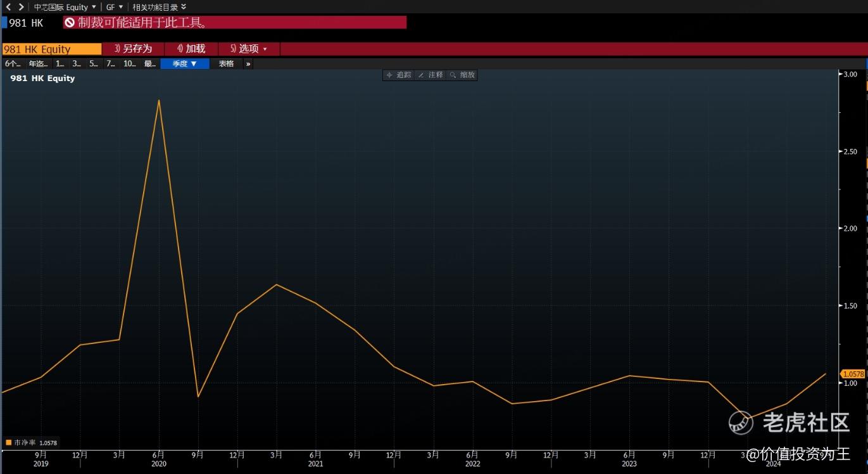The image size is (868, 474).
Task: Open the 中芯国际 Equity dropdown
Action: pyautogui.click(x=65, y=7)
